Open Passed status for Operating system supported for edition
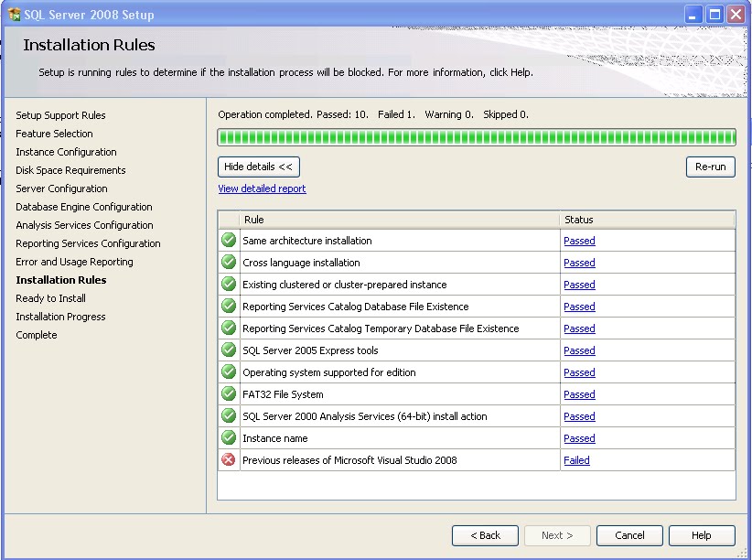The height and width of the screenshot is (560, 752). pyautogui.click(x=579, y=372)
